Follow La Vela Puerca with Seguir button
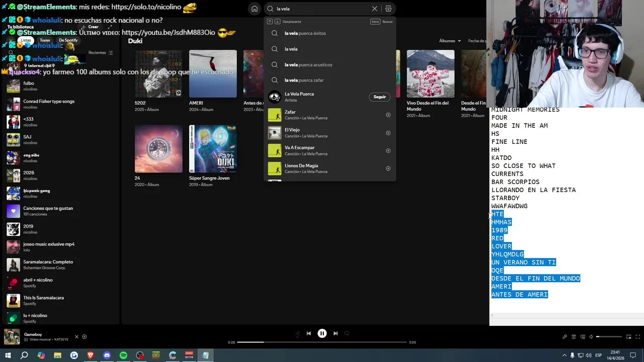644x362 pixels. (380, 97)
